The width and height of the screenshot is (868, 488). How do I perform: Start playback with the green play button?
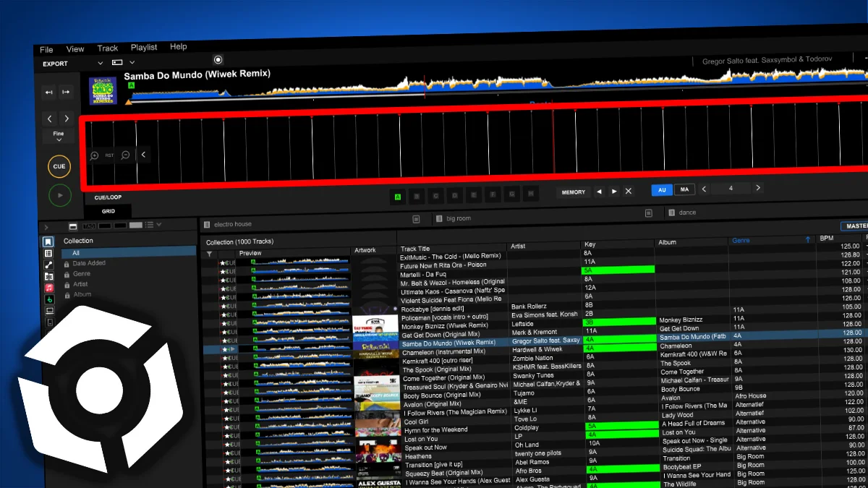60,195
